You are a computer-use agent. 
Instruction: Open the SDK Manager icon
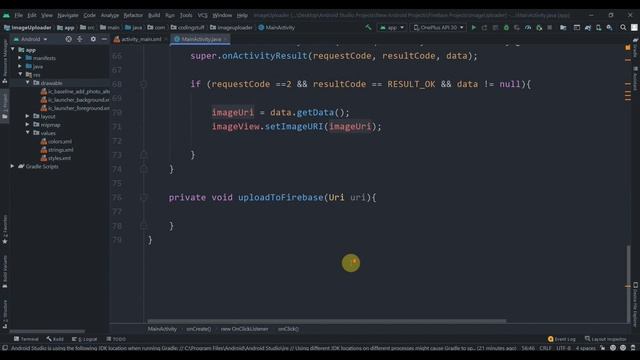[x=609, y=27]
